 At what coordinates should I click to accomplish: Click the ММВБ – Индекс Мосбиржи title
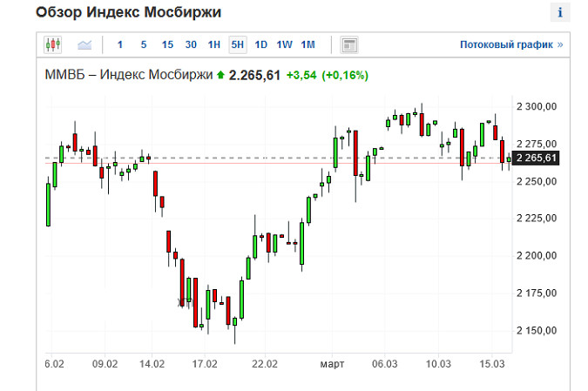click(129, 75)
